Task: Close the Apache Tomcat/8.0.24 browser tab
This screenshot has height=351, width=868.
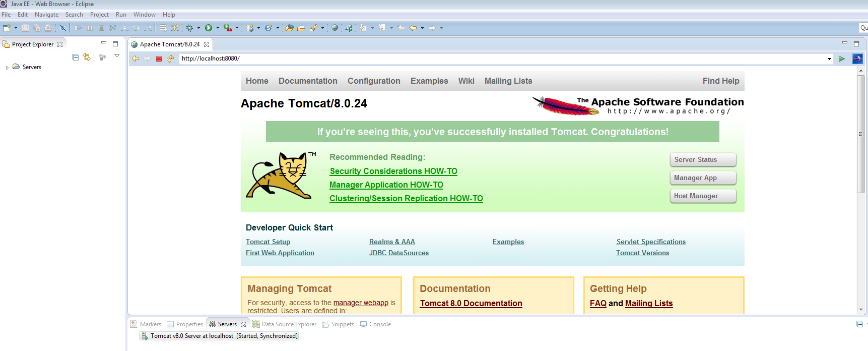Action: 207,44
